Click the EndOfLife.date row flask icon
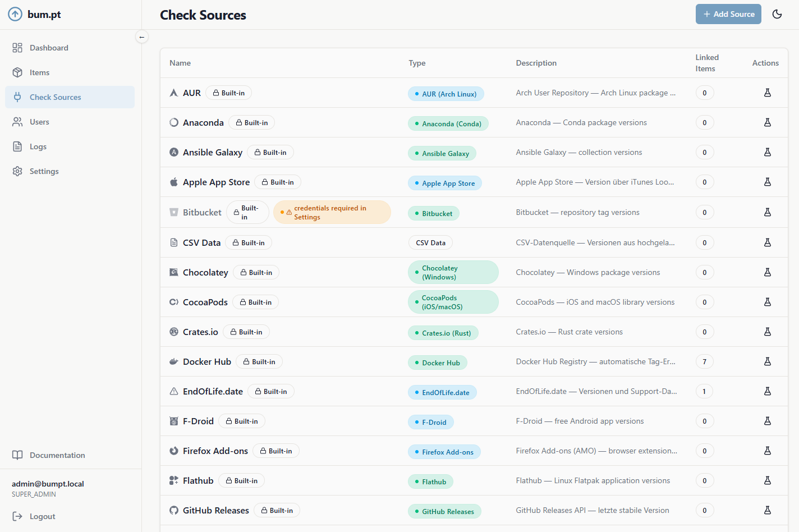The height and width of the screenshot is (532, 799). pyautogui.click(x=768, y=391)
